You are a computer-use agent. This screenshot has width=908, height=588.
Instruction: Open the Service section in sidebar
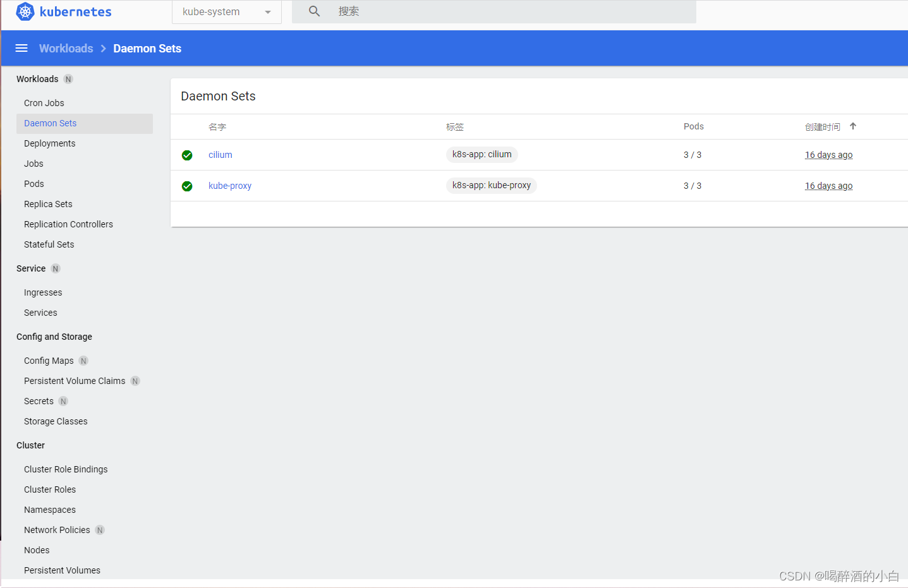31,268
